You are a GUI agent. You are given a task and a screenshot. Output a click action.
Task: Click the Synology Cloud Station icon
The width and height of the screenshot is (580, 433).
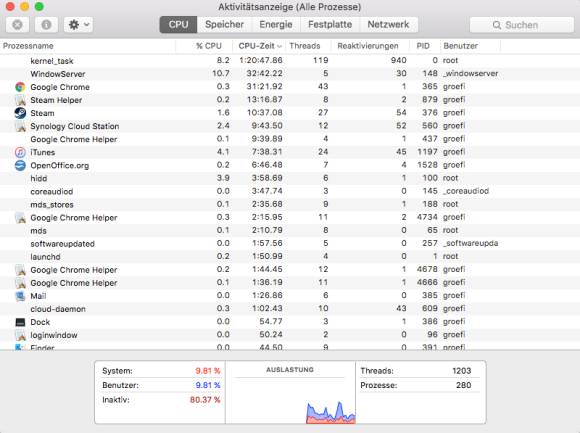tap(20, 126)
